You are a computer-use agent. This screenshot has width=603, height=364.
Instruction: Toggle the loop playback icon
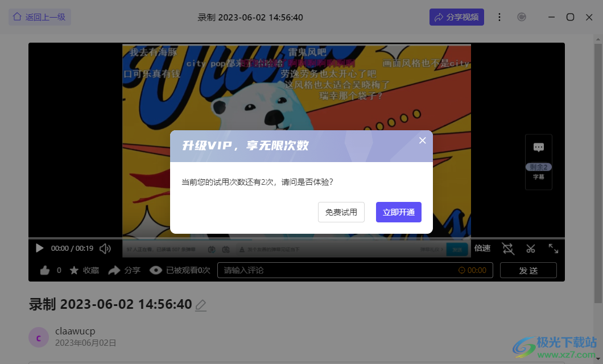[x=507, y=249]
